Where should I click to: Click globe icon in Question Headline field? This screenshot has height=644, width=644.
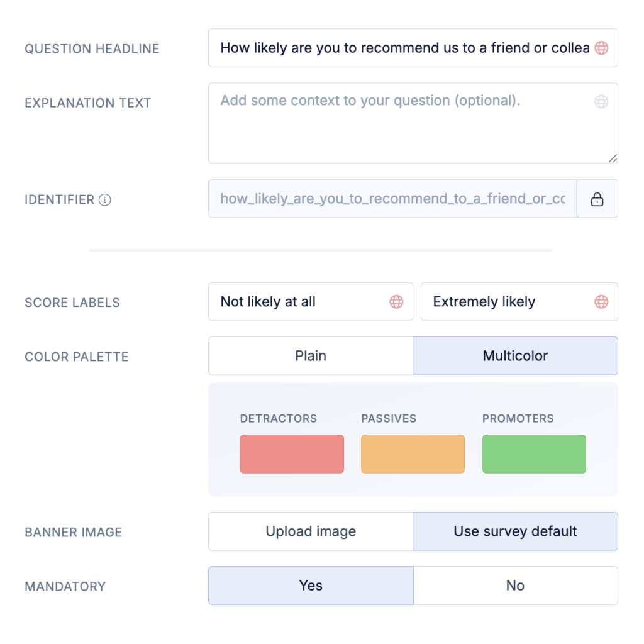click(x=601, y=48)
